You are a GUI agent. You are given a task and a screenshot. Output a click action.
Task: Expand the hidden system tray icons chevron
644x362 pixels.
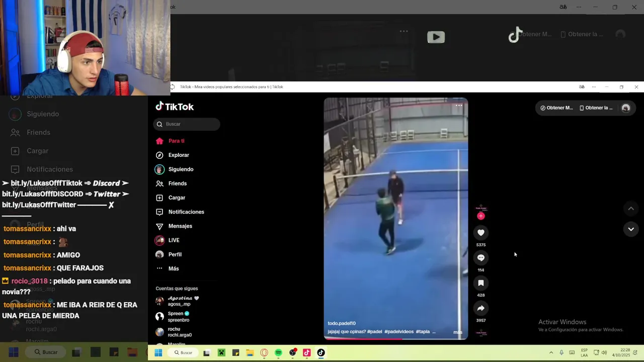coord(551,352)
